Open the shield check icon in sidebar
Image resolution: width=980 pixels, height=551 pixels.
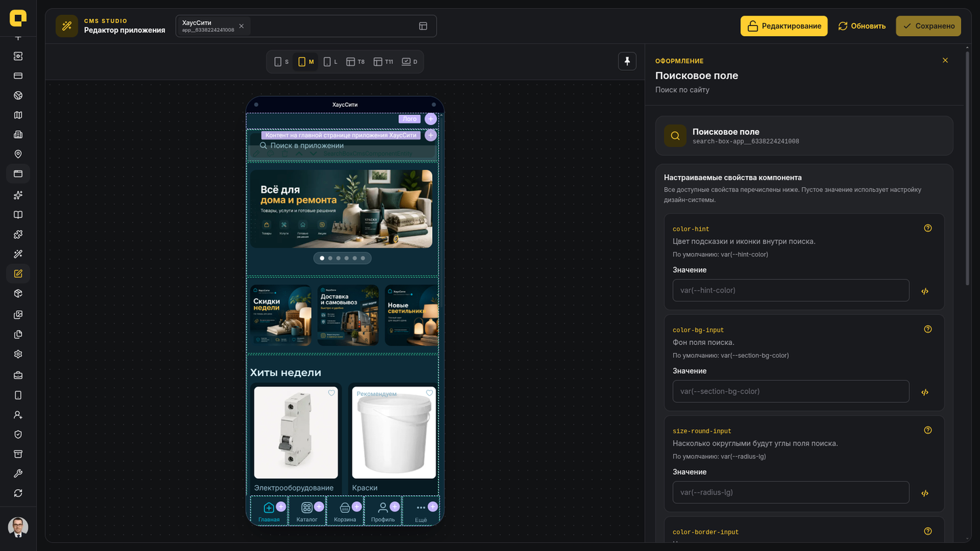point(18,435)
